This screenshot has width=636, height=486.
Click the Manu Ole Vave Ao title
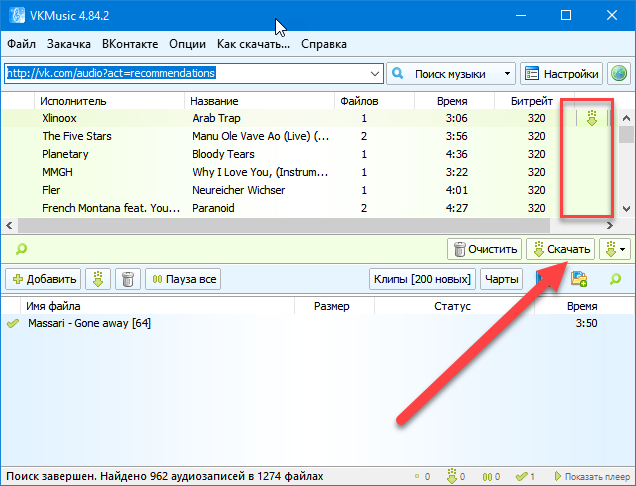click(x=260, y=136)
